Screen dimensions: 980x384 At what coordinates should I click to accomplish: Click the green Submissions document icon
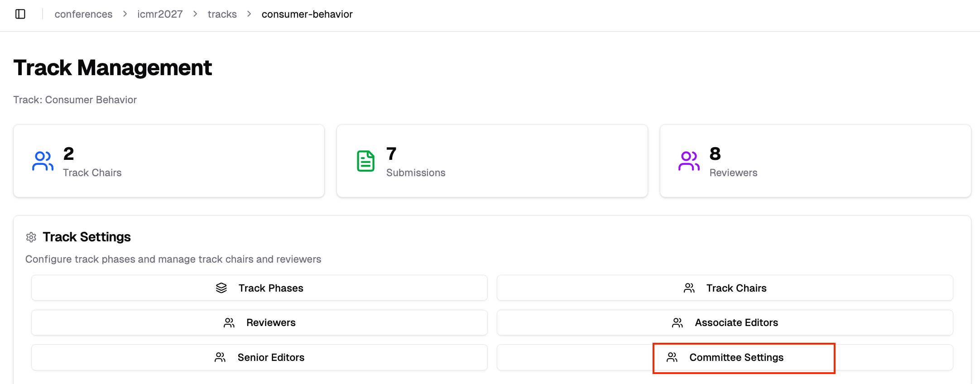[365, 161]
